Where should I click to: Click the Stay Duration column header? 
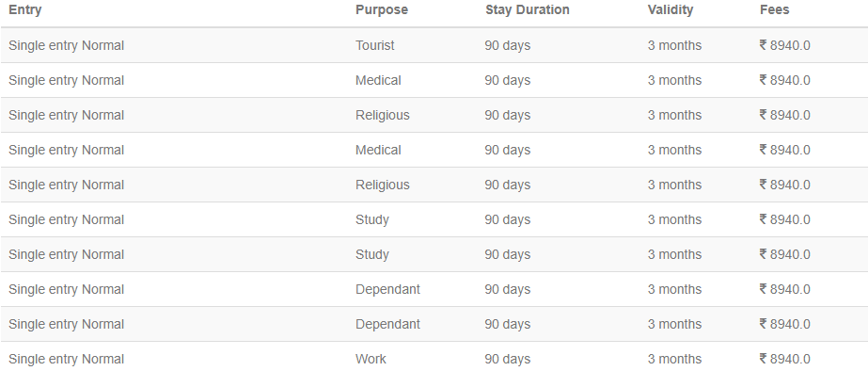(527, 10)
